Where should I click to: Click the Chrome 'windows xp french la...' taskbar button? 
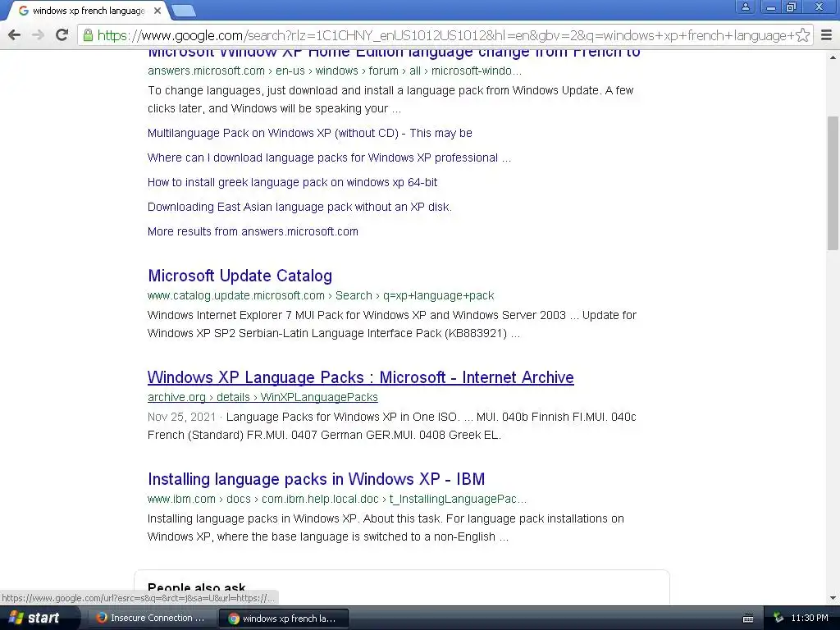click(x=283, y=619)
